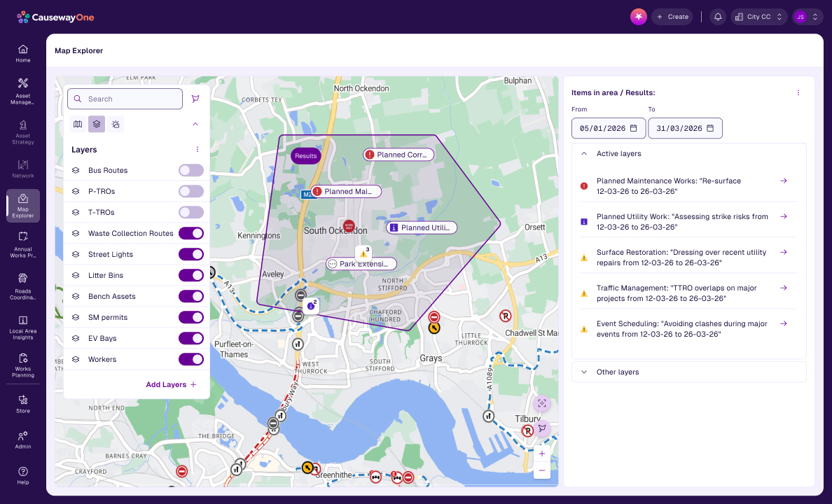
Task: Click Add Layers link
Action: (171, 384)
